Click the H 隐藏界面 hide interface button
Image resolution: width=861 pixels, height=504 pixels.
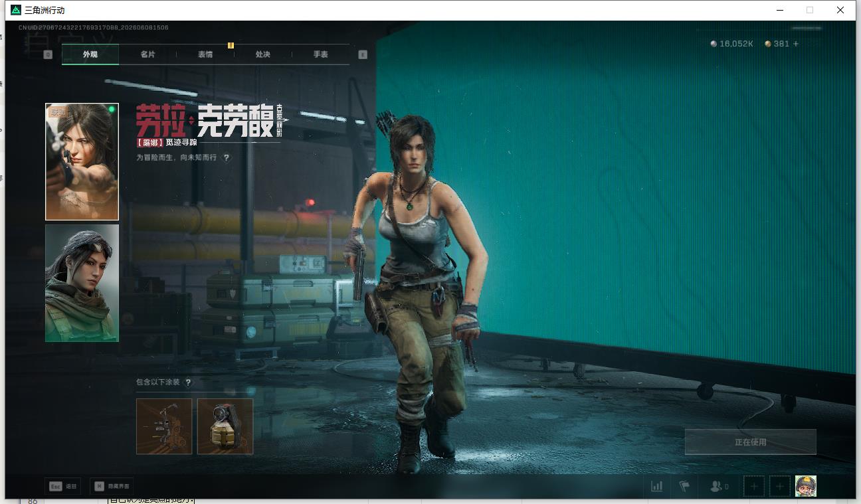coord(112,486)
